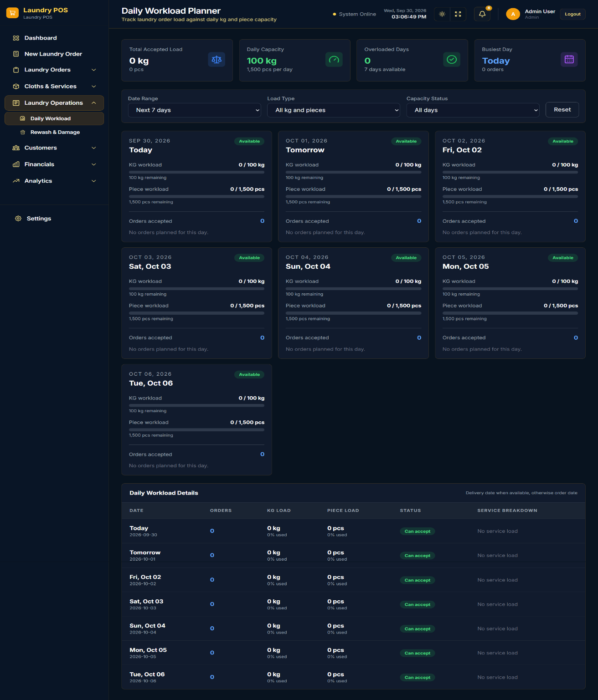Click Orders accepted count on Sun, Oct 04 card
This screenshot has height=700, width=598.
point(419,338)
